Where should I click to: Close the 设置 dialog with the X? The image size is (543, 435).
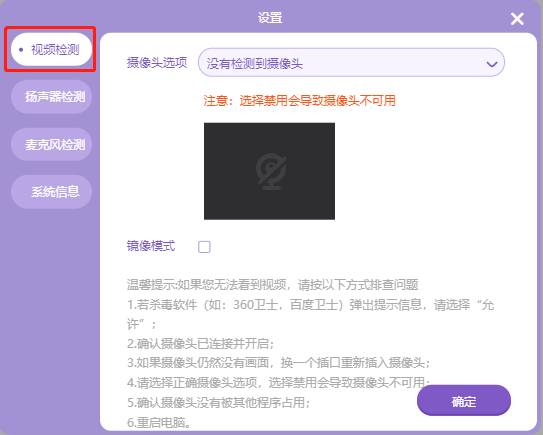click(517, 19)
